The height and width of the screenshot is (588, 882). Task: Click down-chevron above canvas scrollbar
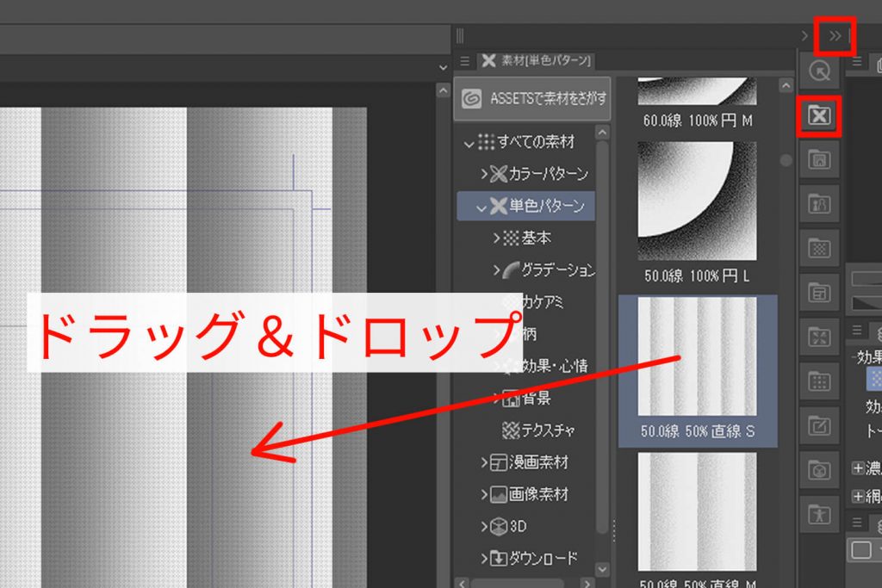[x=444, y=68]
